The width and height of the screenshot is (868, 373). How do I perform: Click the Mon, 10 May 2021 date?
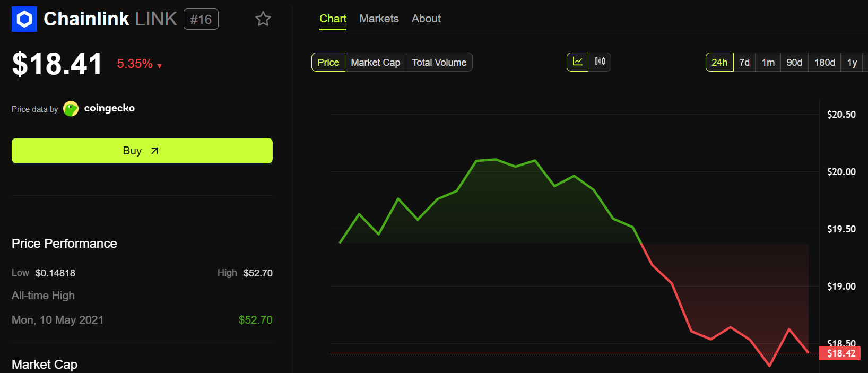57,319
